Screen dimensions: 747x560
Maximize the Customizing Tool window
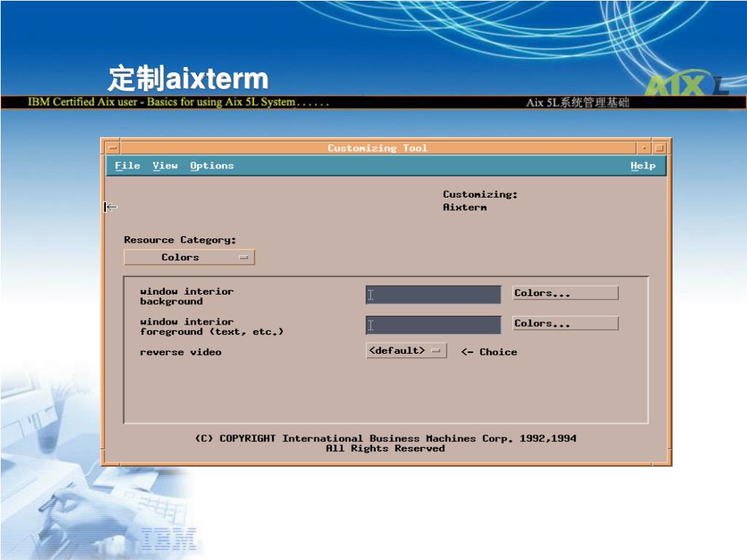tap(659, 148)
